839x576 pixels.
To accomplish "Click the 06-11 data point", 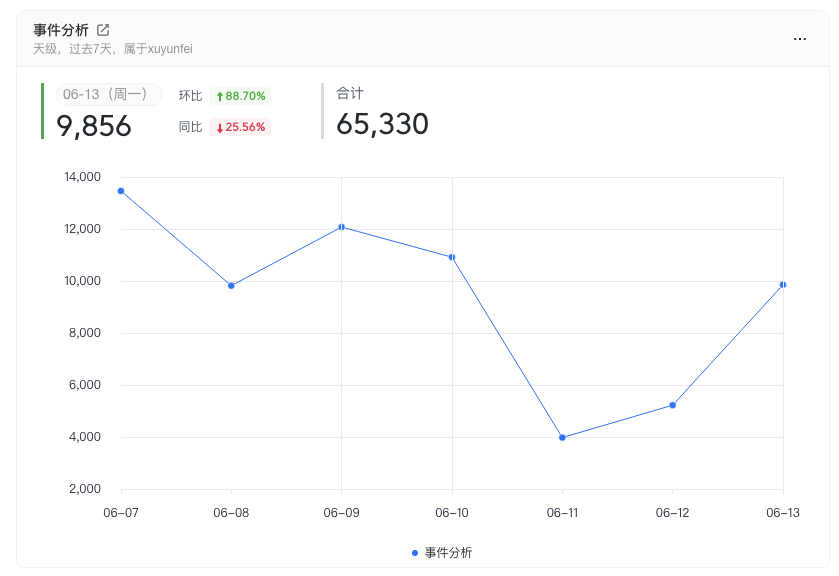I will (x=562, y=437).
